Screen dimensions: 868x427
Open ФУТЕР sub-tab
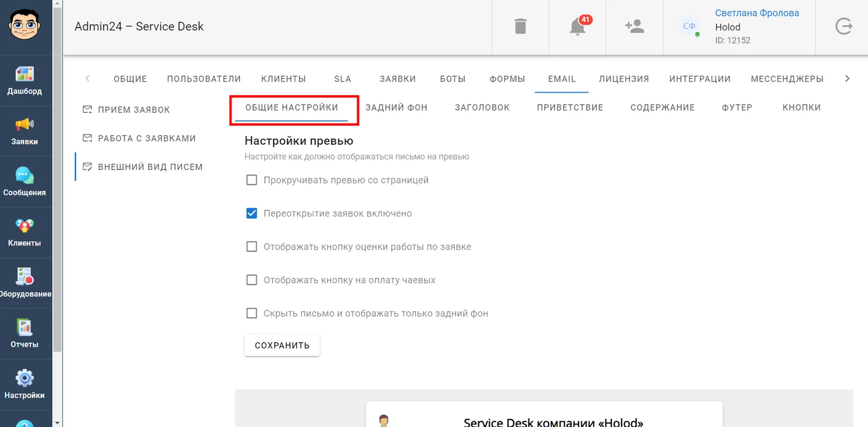(x=737, y=108)
